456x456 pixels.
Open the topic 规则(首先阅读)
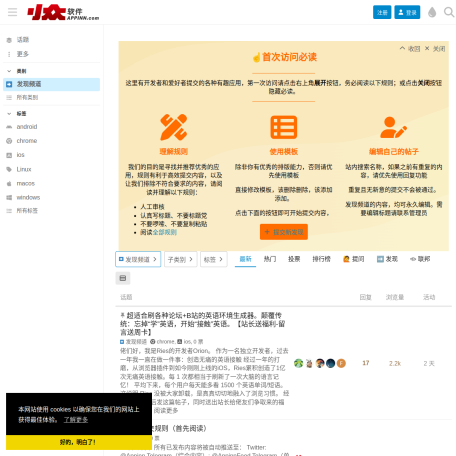pyautogui.click(x=179, y=428)
